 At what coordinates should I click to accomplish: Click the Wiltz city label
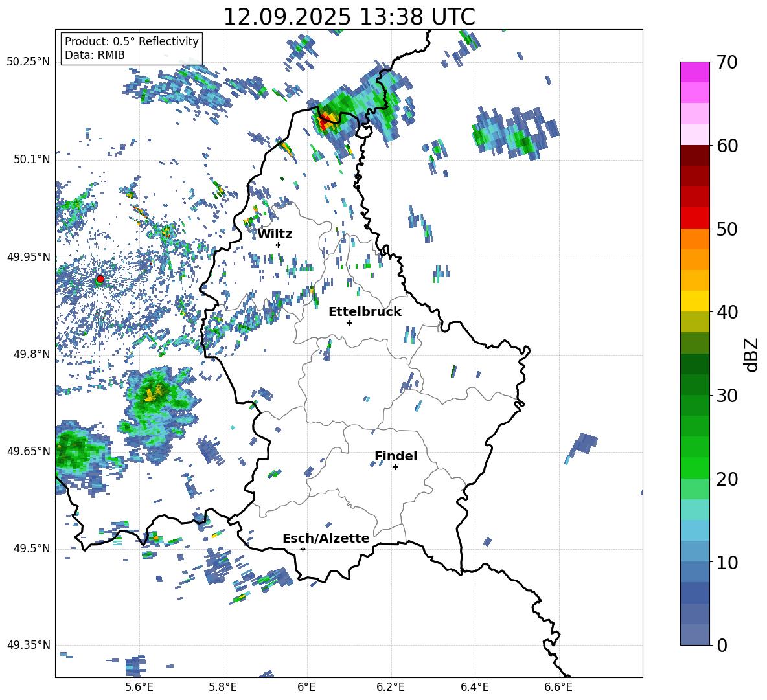275,234
